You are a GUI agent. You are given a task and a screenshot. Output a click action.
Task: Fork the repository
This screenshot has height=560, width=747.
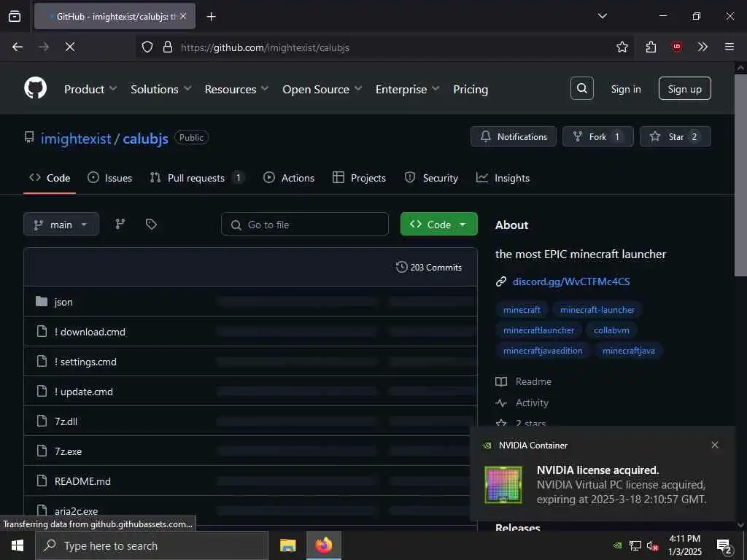coord(598,136)
